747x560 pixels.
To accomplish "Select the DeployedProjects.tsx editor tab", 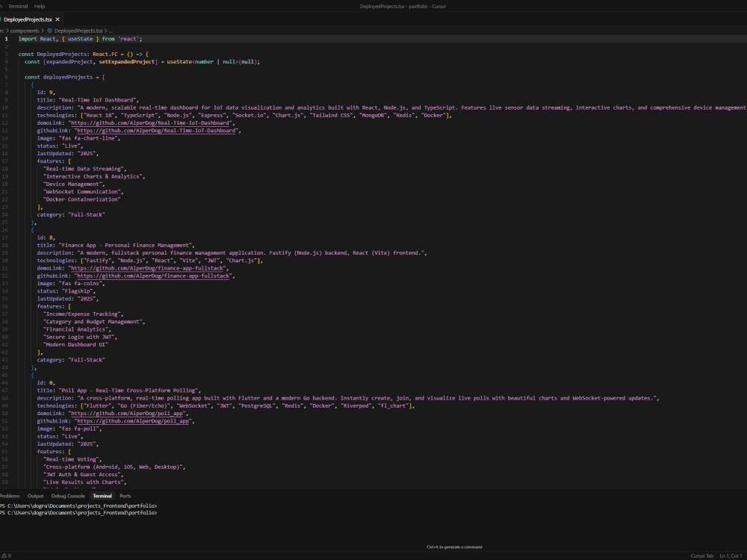I will click(x=28, y=19).
